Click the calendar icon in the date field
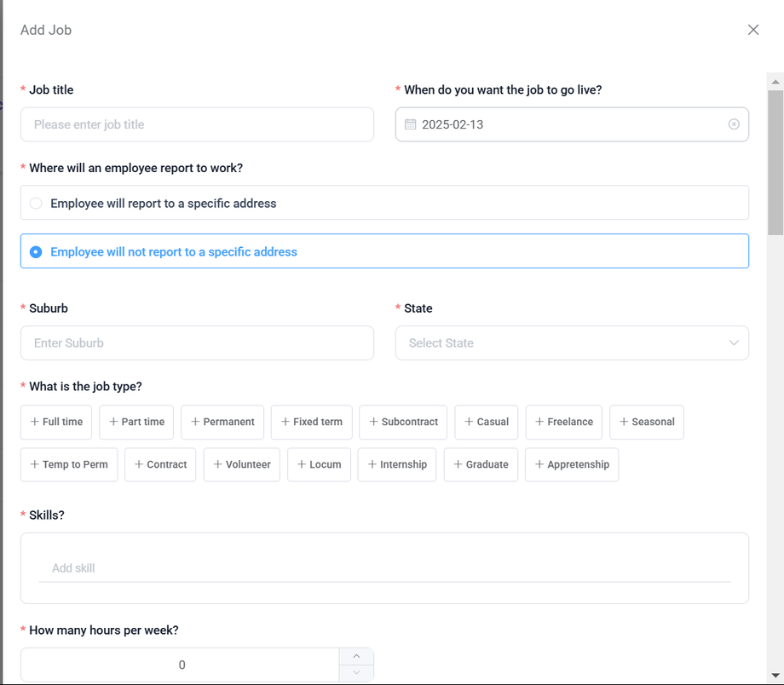The height and width of the screenshot is (685, 784). click(x=410, y=124)
